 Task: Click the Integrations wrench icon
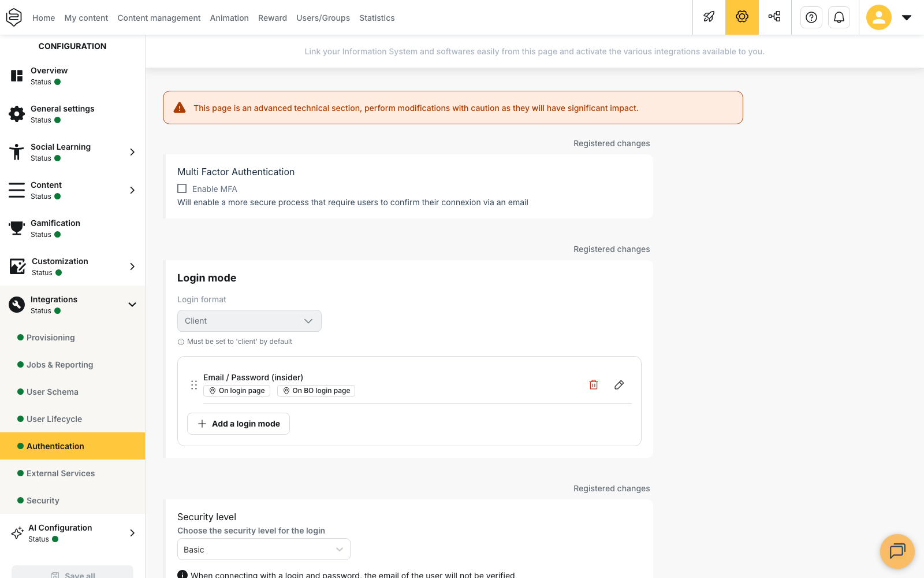(x=17, y=305)
